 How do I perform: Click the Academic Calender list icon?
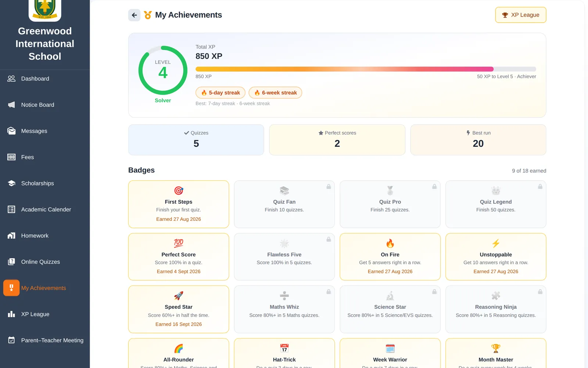[11, 209]
